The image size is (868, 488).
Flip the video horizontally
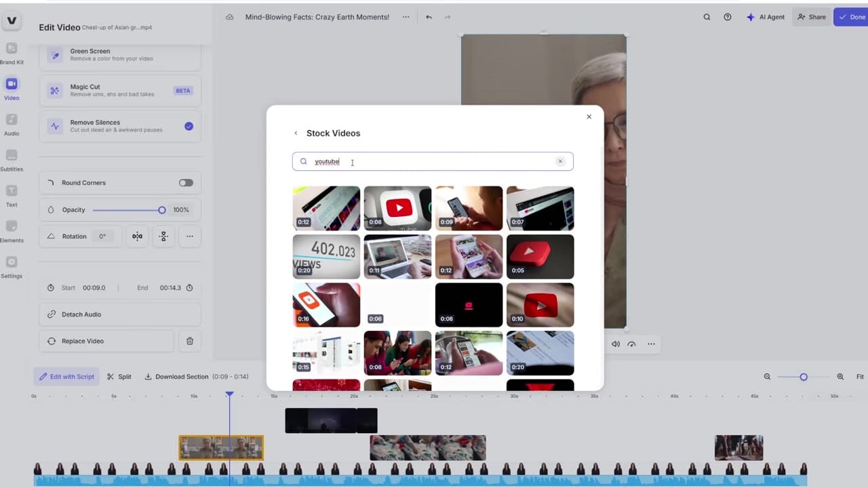tap(138, 237)
